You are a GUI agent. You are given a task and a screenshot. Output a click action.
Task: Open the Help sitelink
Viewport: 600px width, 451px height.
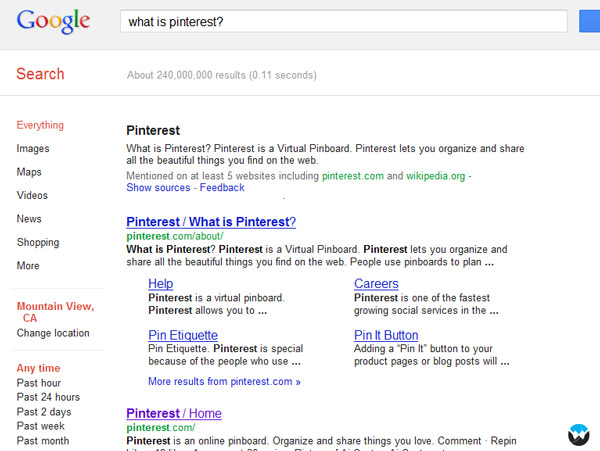161,283
